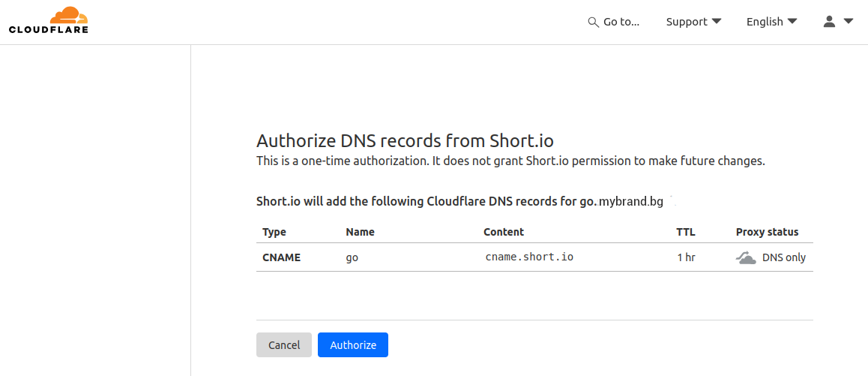The image size is (868, 376).
Task: Click the user account profile icon
Action: coord(829,22)
